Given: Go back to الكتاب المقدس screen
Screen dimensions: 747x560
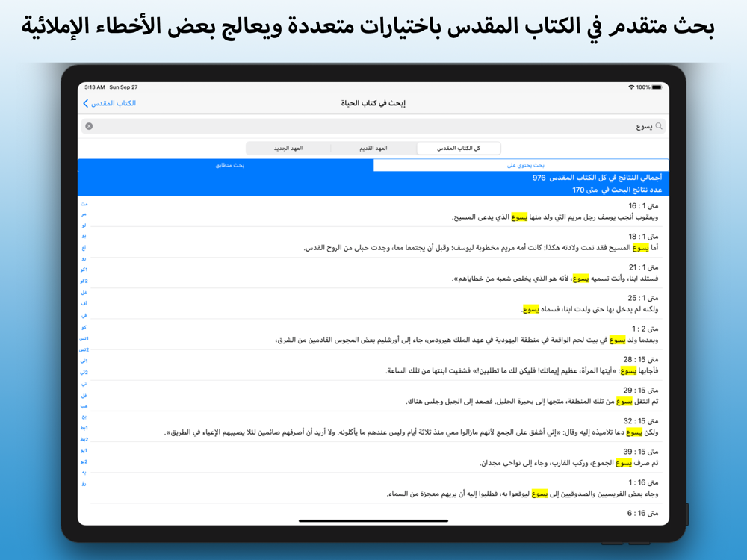Looking at the screenshot, I should pyautogui.click(x=109, y=103).
